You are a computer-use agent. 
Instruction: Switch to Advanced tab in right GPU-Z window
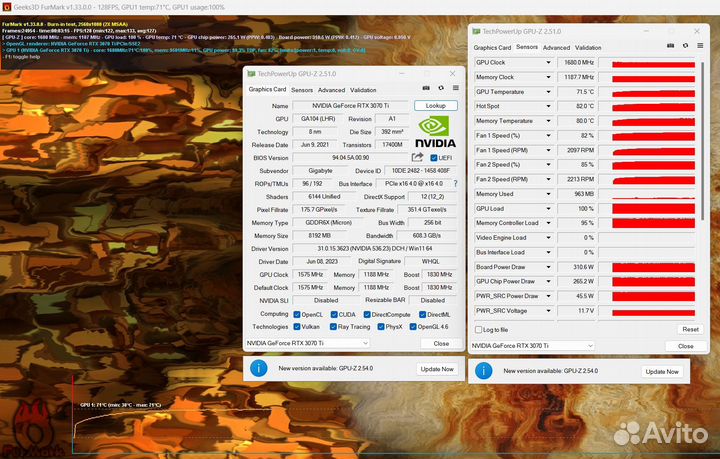(556, 47)
